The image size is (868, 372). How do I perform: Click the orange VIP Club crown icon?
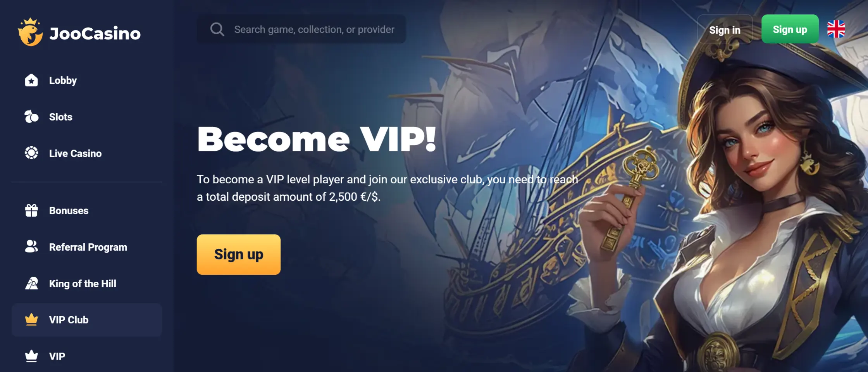click(31, 320)
